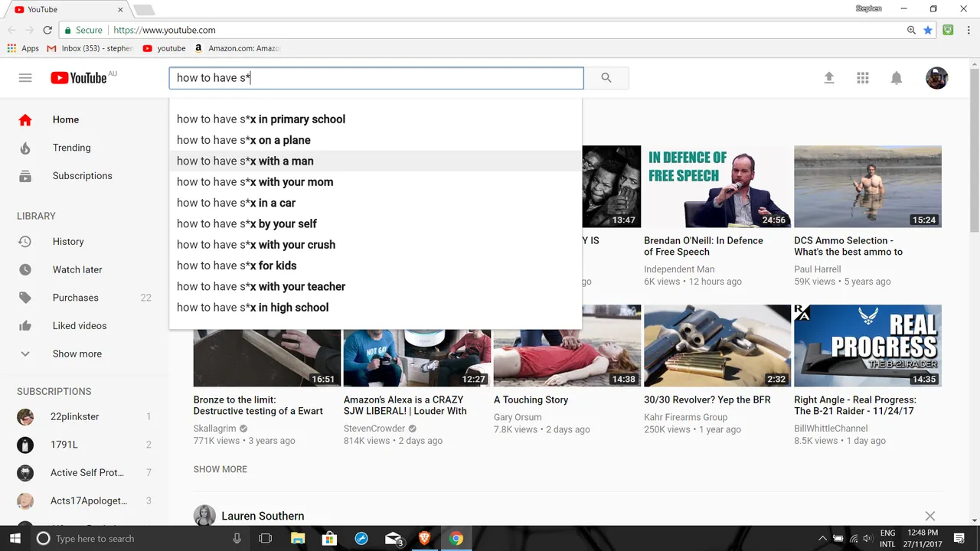
Task: Open the Real Progress B-21 Raider thumbnail
Action: click(x=867, y=345)
